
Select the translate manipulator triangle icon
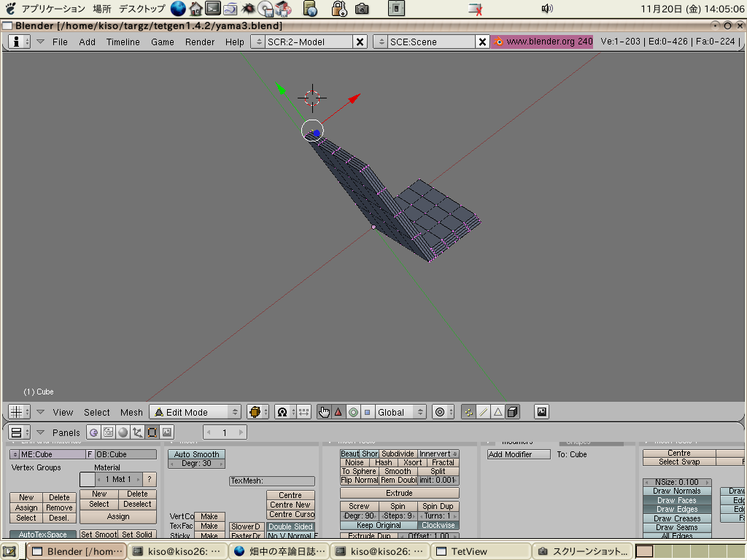click(338, 412)
